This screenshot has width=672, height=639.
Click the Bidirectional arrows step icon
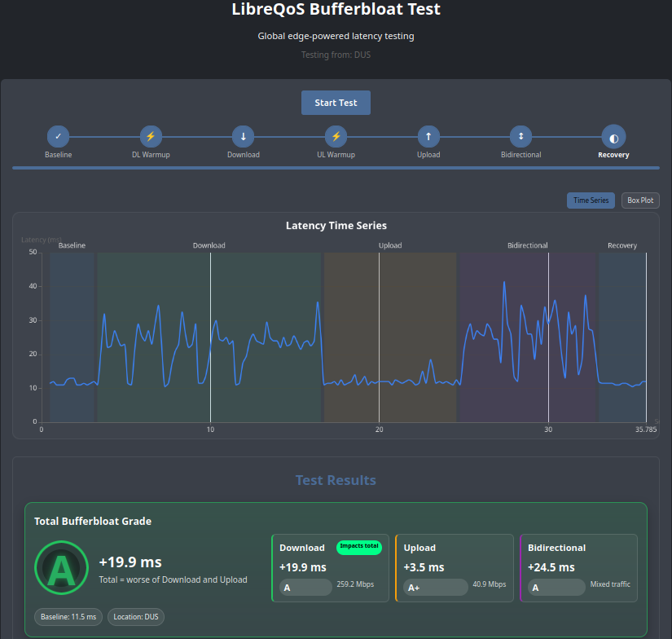tap(521, 137)
